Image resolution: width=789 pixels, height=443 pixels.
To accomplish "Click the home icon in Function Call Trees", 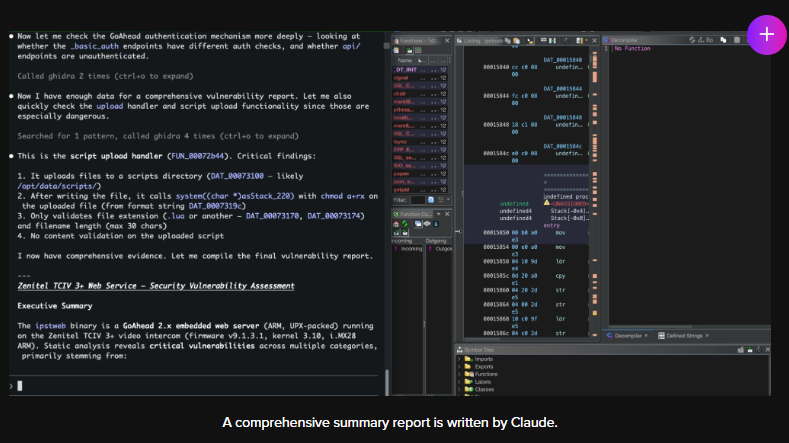I will [x=396, y=224].
